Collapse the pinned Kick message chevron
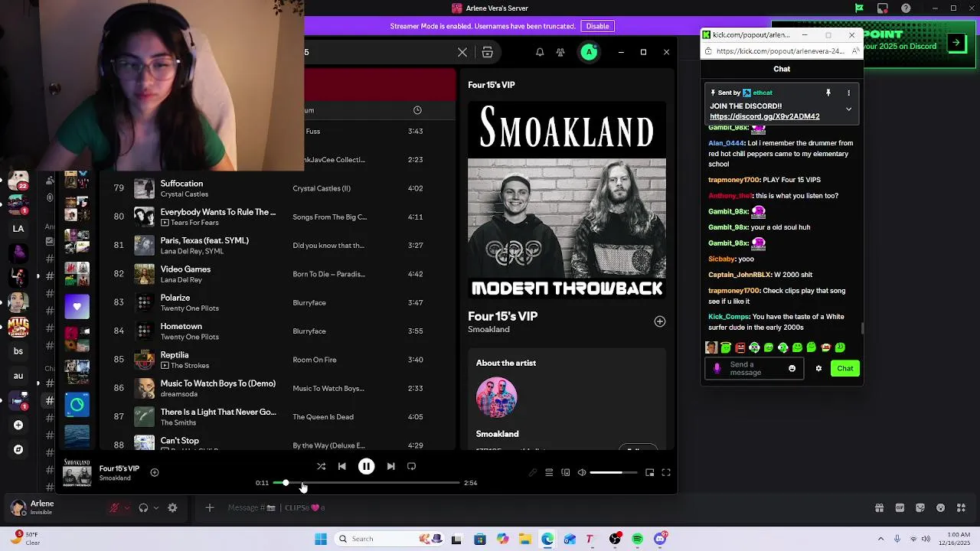 pos(848,109)
